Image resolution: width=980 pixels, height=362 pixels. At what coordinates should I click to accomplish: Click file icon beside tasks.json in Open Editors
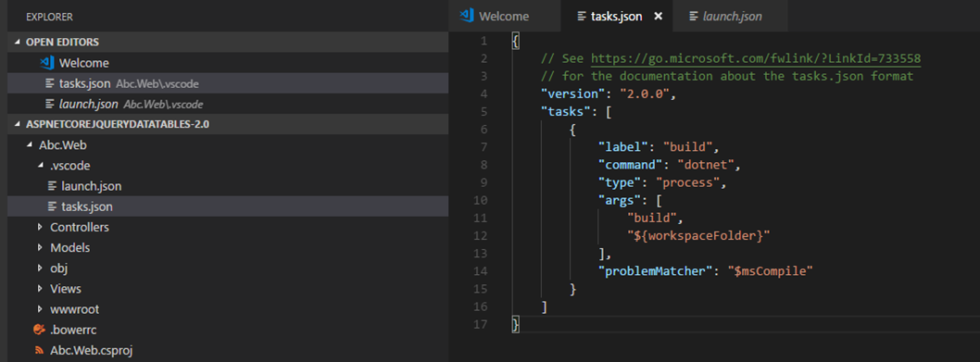coord(50,83)
